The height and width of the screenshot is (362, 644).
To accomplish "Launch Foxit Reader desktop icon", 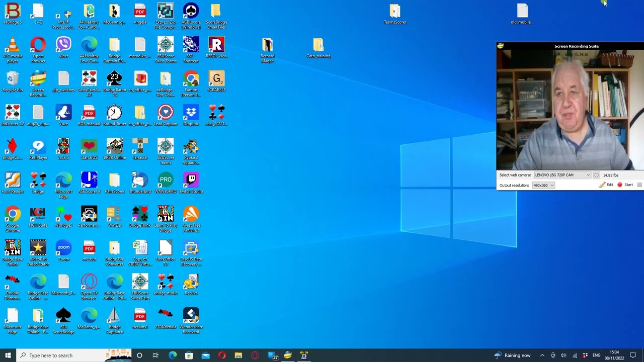I will click(13, 183).
